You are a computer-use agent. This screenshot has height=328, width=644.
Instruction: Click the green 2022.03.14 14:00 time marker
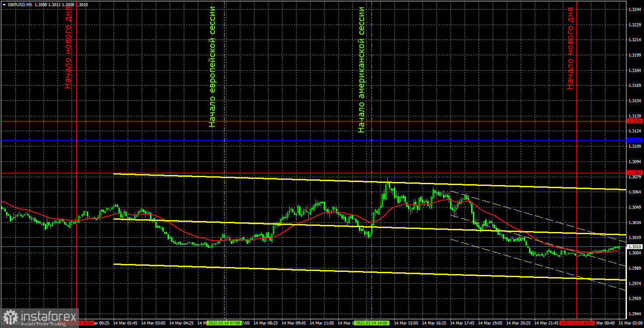pyautogui.click(x=372, y=323)
